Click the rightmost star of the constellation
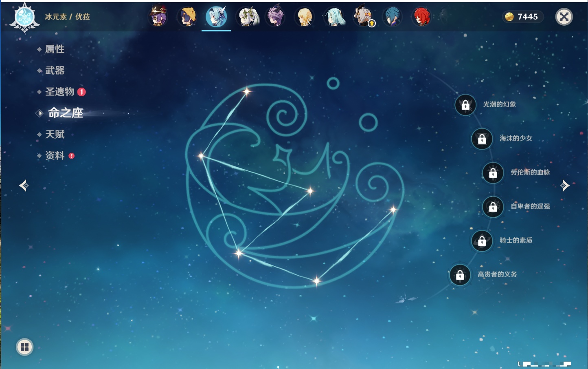Image resolution: width=588 pixels, height=369 pixels. pos(393,210)
